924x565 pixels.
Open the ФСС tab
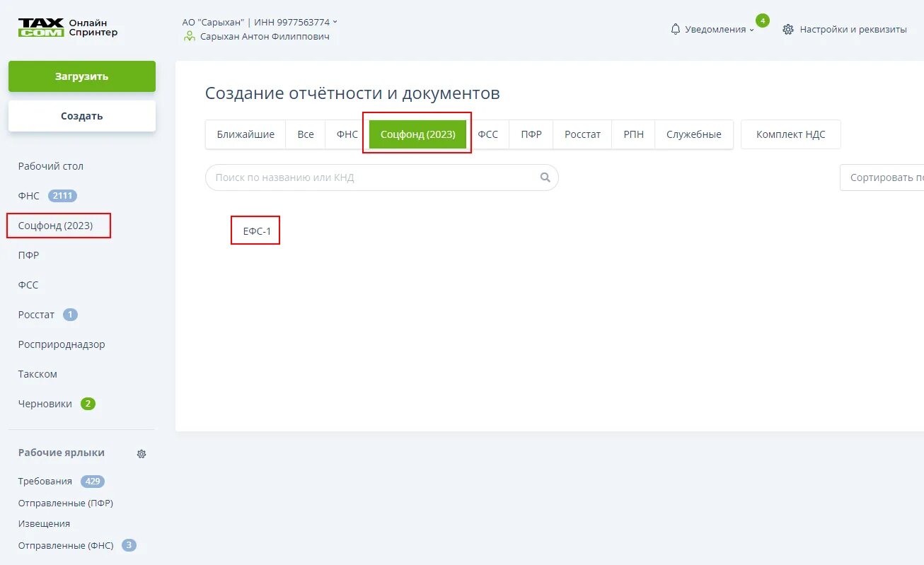(x=488, y=134)
